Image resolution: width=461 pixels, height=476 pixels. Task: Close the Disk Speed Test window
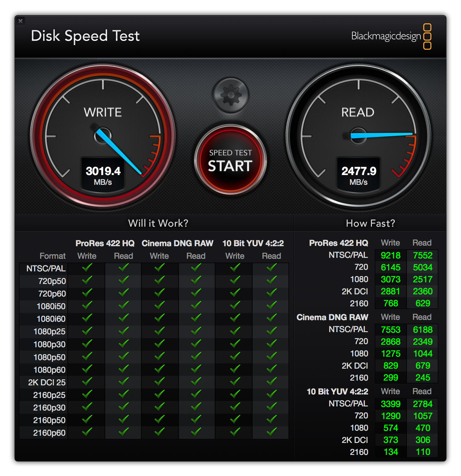tap(20, 21)
